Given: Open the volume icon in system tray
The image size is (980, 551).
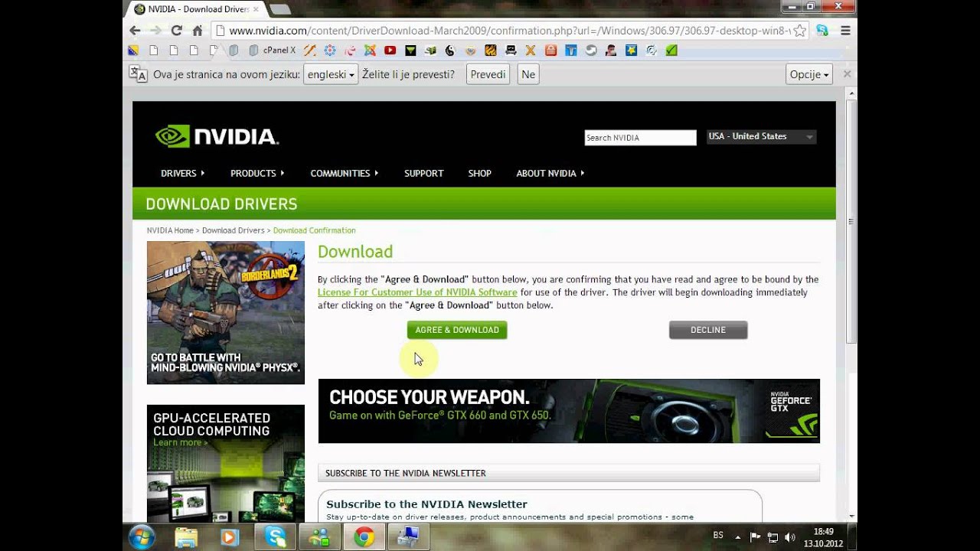Looking at the screenshot, I should pyautogui.click(x=790, y=537).
